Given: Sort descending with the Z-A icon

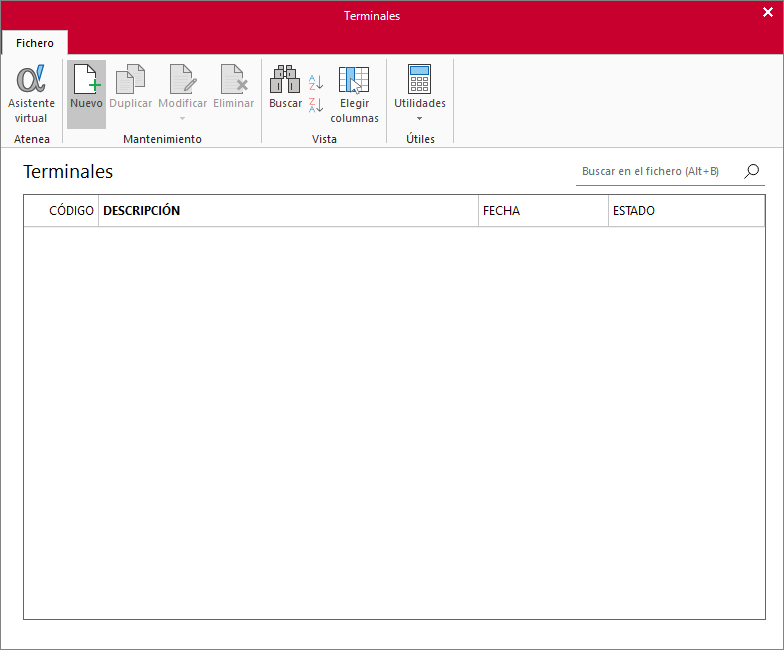Looking at the screenshot, I should point(316,105).
